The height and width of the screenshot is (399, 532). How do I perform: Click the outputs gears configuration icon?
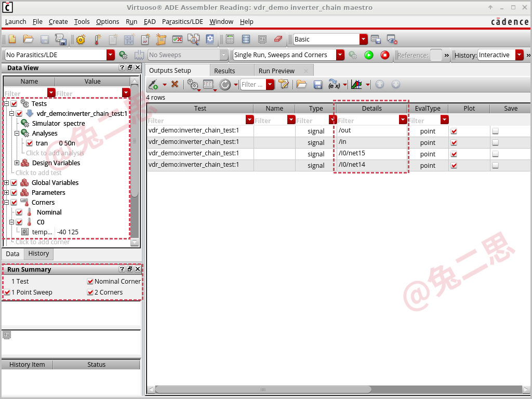click(x=193, y=85)
